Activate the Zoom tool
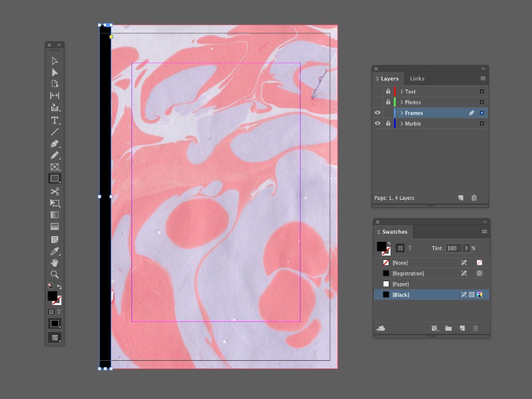The width and height of the screenshot is (532, 399). [x=54, y=274]
